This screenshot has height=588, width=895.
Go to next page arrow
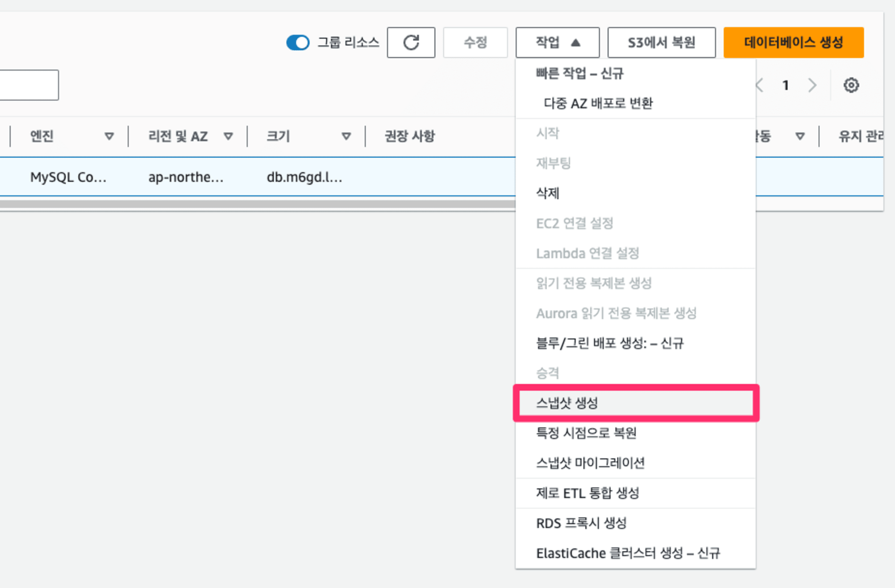point(812,85)
